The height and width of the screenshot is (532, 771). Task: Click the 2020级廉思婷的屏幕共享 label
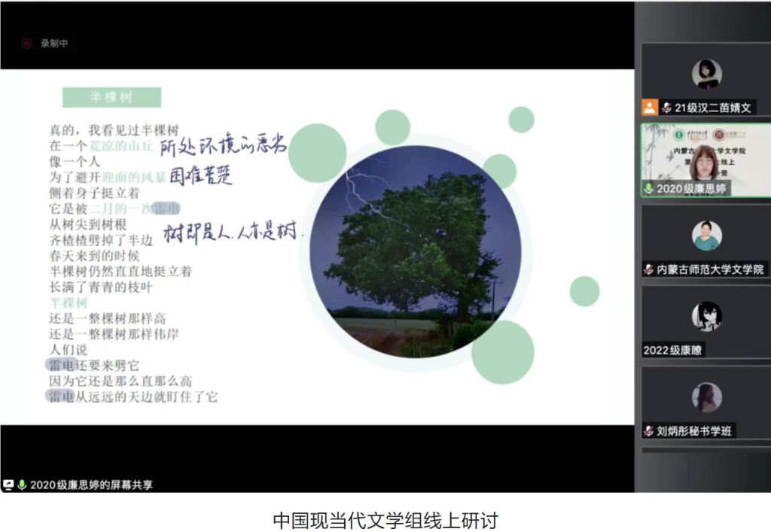[x=91, y=485]
